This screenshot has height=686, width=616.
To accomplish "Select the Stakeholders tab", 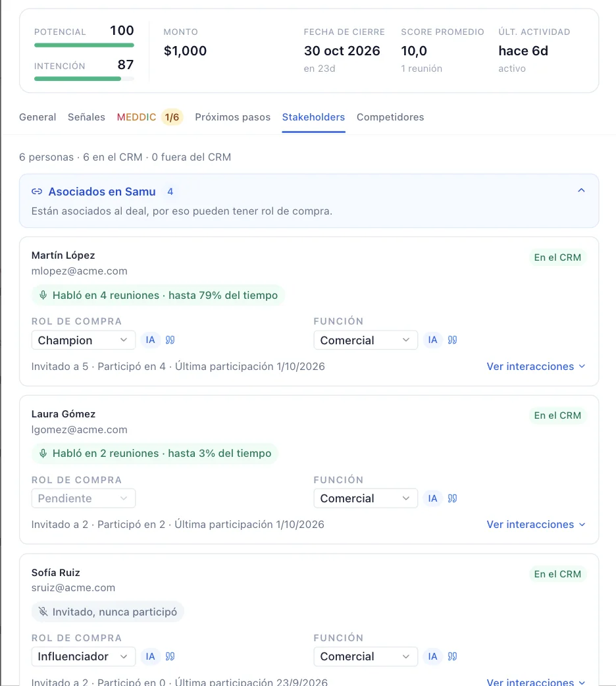I will 313,117.
